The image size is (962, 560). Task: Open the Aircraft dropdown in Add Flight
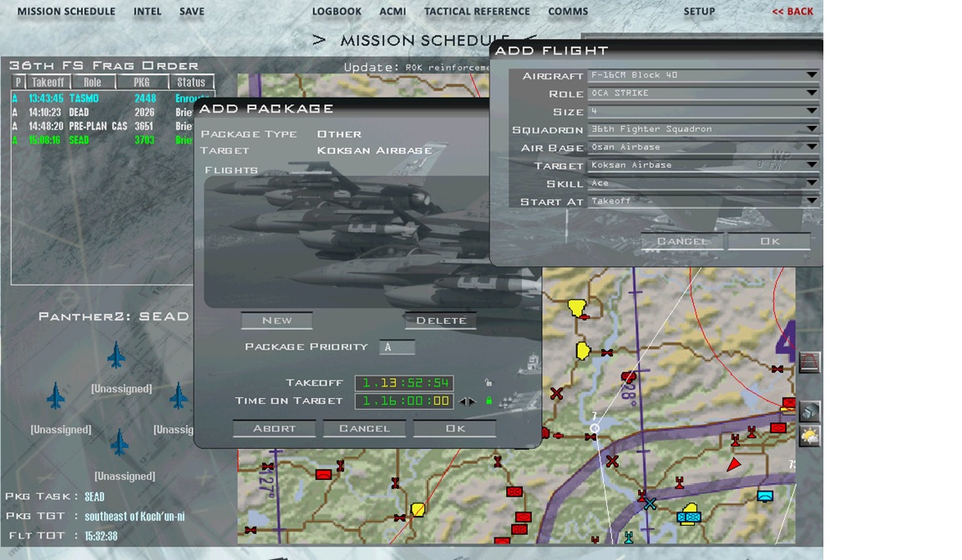click(x=703, y=75)
